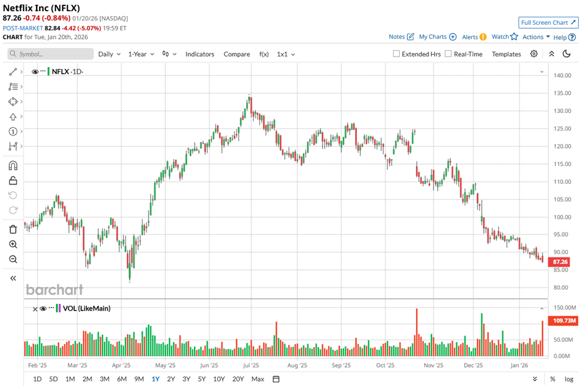The image size is (582, 392).
Task: Open VOL indicator options ellipsis
Action: click(51, 308)
